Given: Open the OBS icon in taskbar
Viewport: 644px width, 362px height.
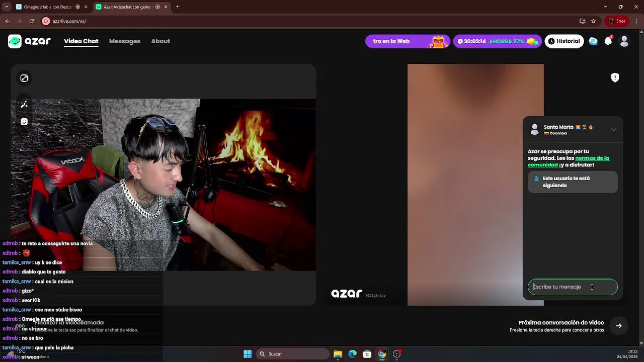Looking at the screenshot, I should tap(397, 354).
